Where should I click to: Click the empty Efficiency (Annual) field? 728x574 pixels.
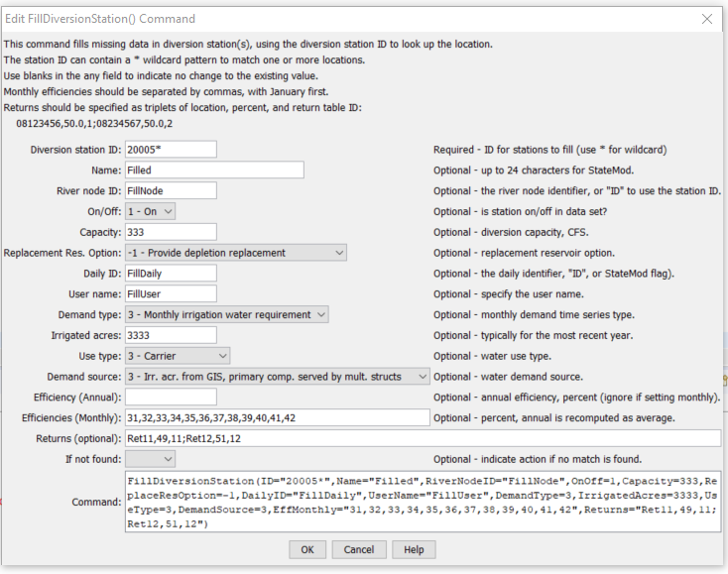point(171,398)
